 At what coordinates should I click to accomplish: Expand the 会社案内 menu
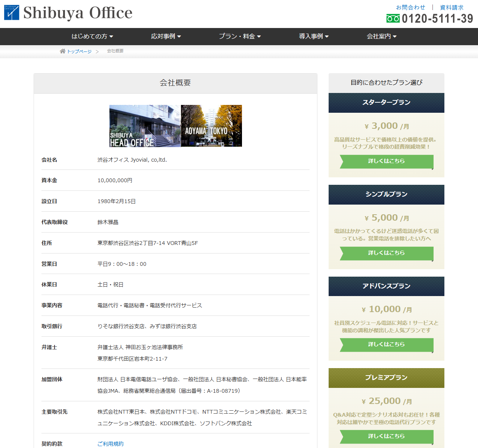point(382,36)
